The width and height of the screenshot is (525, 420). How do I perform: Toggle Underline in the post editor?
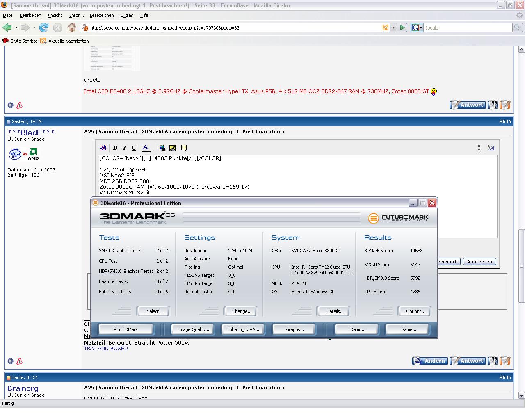click(134, 148)
